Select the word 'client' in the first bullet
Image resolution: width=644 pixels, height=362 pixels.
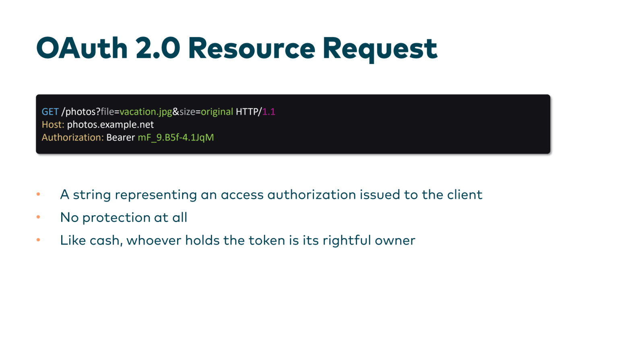tap(464, 195)
